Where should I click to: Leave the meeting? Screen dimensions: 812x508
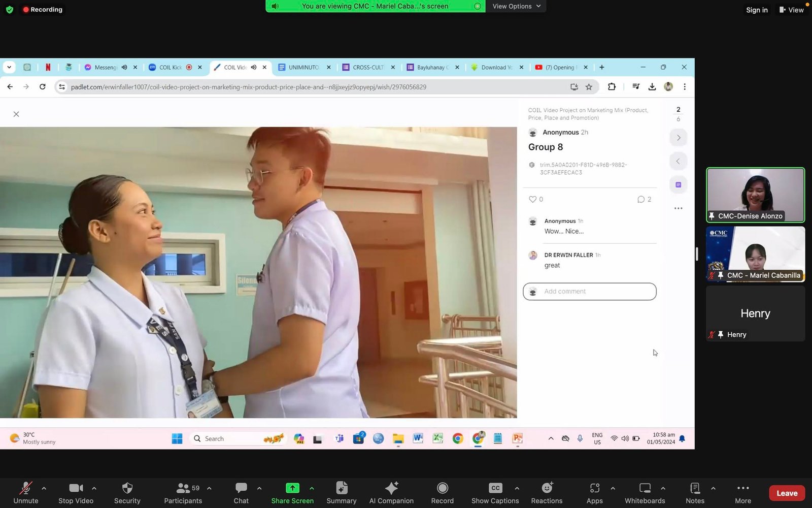(x=787, y=493)
